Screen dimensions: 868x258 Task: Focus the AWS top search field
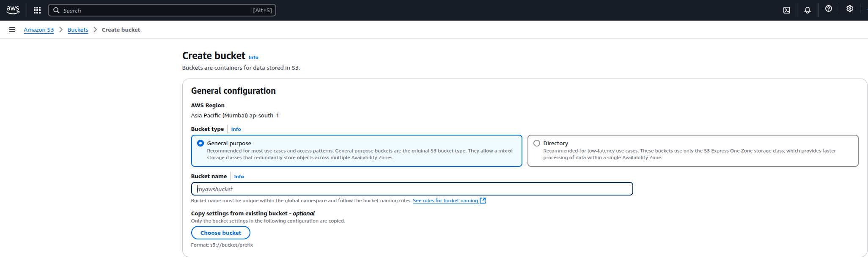tap(162, 10)
